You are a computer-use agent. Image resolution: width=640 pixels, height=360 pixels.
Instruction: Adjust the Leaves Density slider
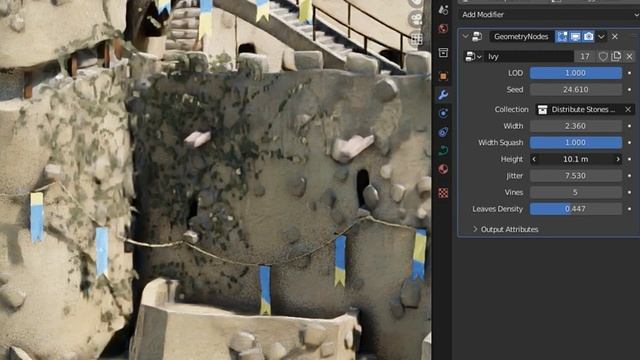pos(576,209)
